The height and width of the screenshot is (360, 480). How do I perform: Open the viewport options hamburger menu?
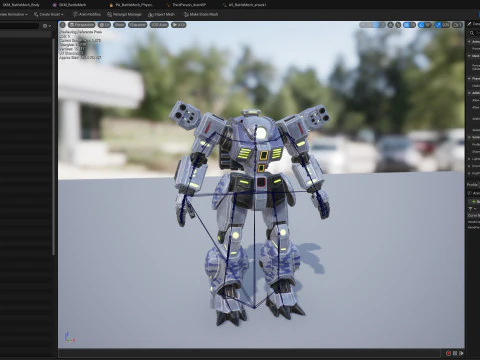pyautogui.click(x=63, y=25)
